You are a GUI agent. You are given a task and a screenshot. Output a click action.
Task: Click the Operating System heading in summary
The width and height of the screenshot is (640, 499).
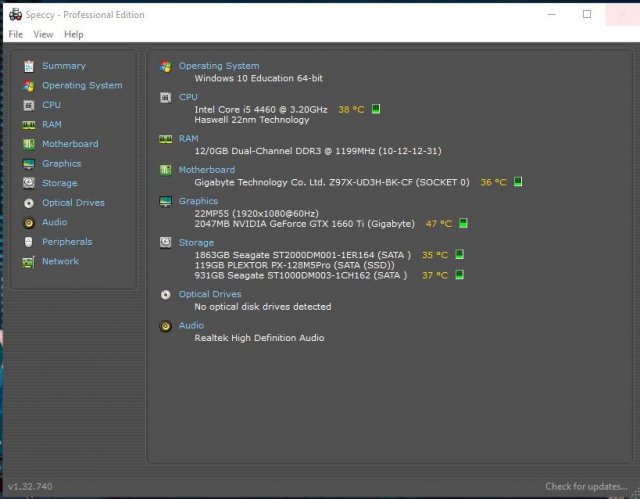click(x=218, y=66)
